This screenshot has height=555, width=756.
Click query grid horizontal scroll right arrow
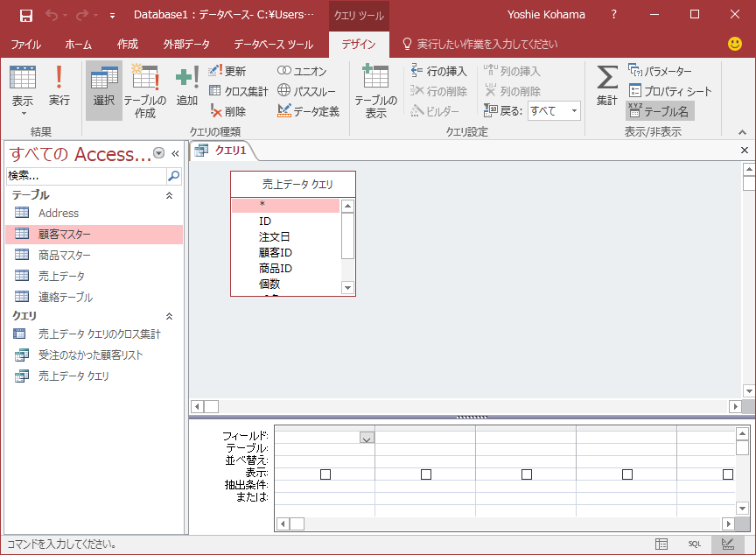coord(729,523)
